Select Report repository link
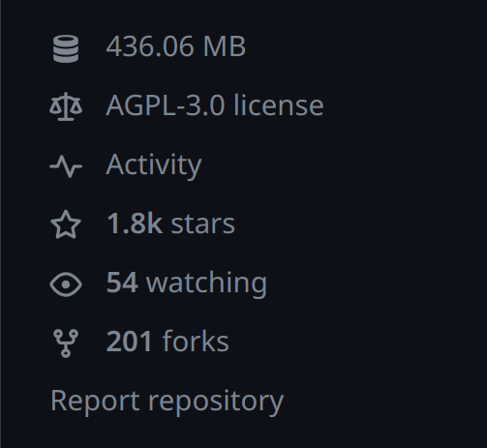 [x=167, y=402]
